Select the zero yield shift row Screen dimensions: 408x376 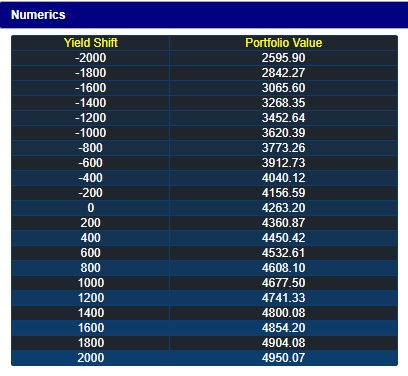pyautogui.click(x=204, y=208)
